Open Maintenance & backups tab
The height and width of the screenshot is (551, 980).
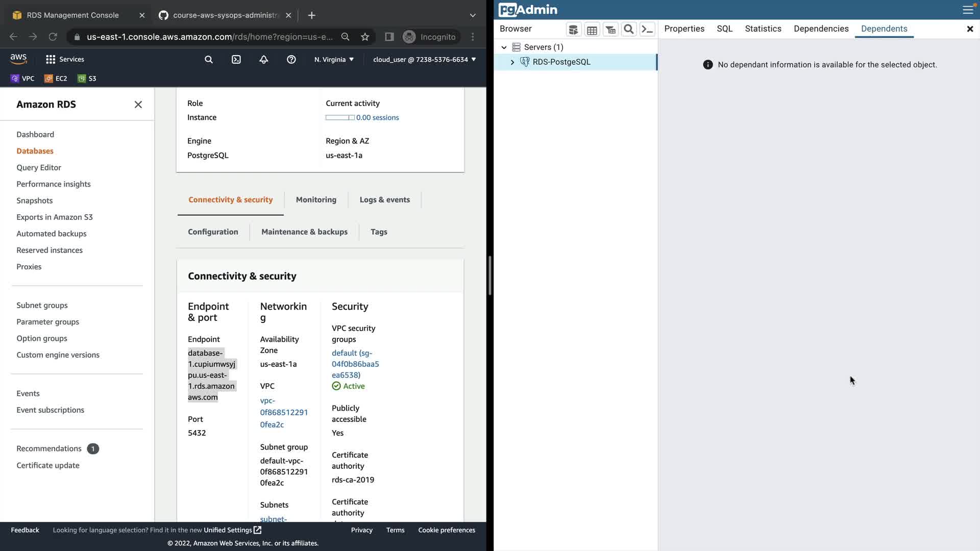(x=304, y=232)
